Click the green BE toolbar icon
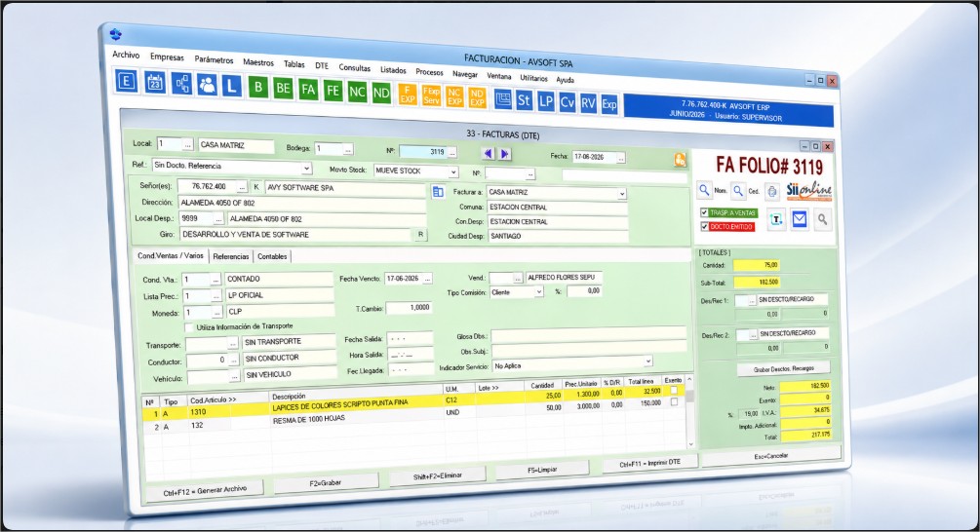Screen dimensions: 980x532 [283, 89]
